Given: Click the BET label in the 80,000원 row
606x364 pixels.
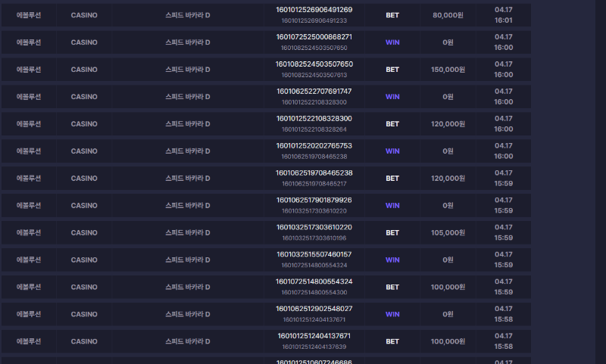Looking at the screenshot, I should coord(392,15).
